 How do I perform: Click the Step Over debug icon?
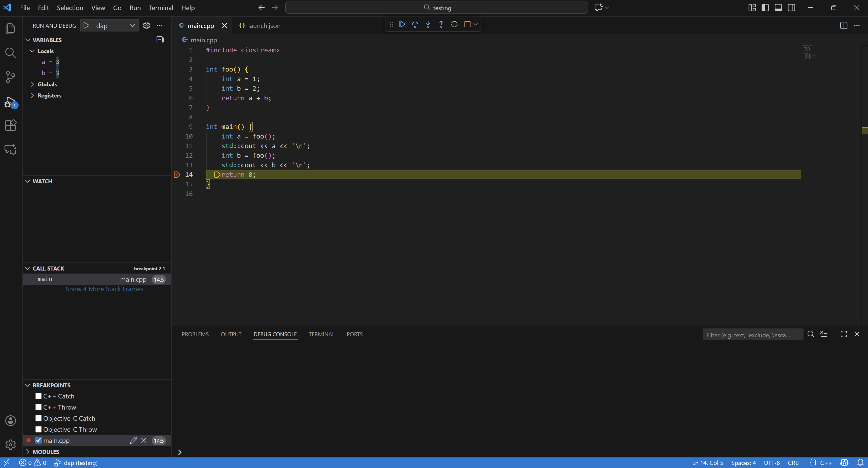point(415,24)
